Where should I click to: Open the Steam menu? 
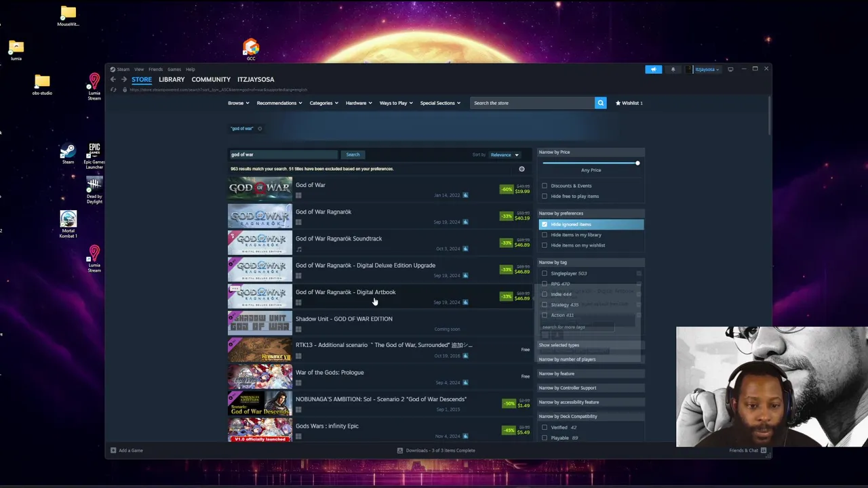123,69
